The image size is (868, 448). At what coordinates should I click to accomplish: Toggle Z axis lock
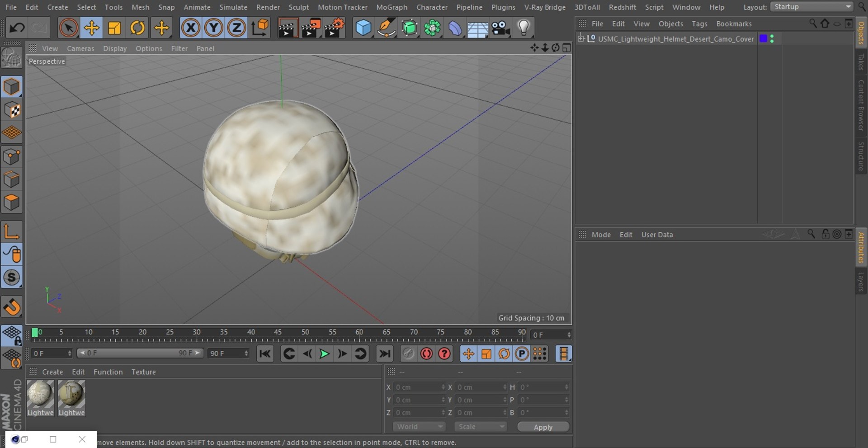click(x=236, y=28)
